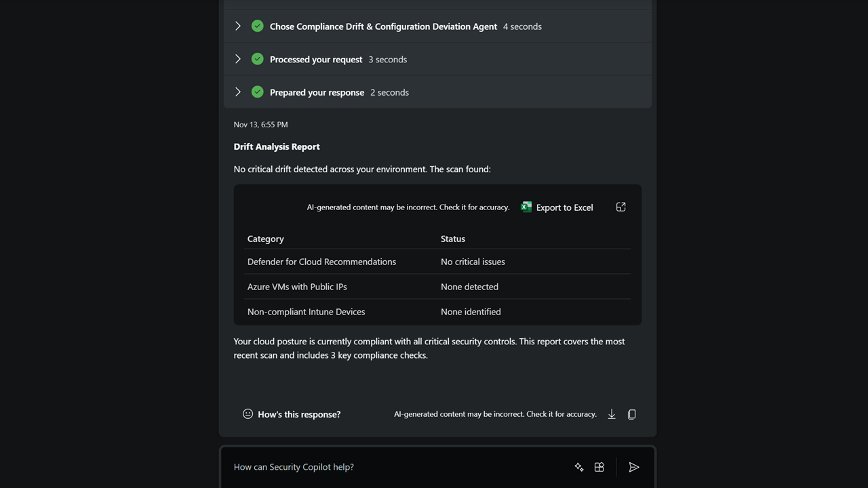This screenshot has width=868, height=488.
Task: Click Defender for Cloud Recommendations cell
Action: click(x=321, y=262)
